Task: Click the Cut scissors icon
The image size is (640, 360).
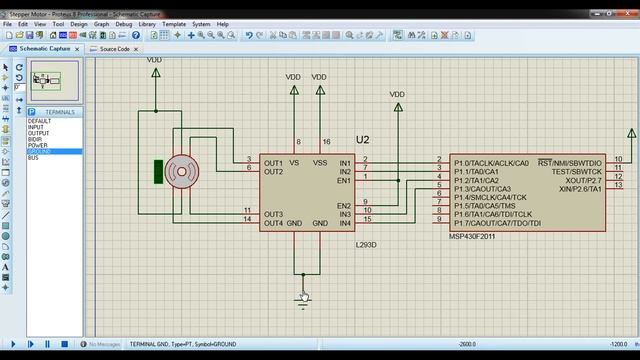Action: coord(273,36)
